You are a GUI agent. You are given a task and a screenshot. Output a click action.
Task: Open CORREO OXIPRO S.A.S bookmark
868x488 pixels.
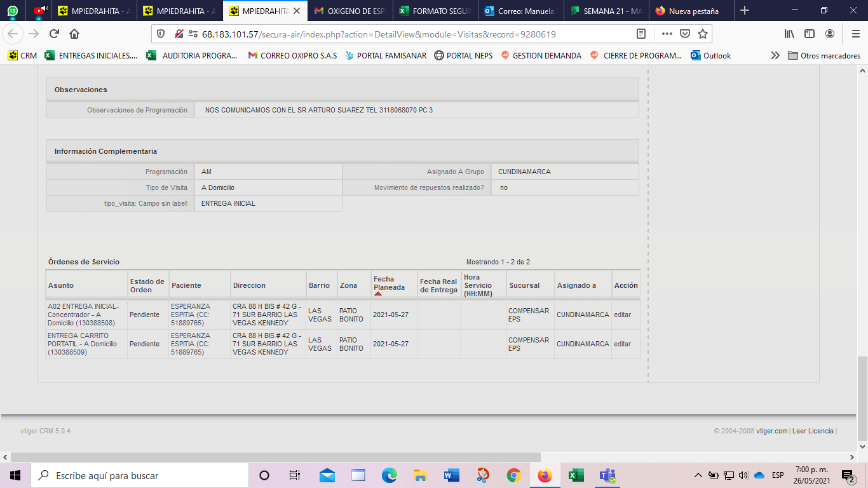(x=292, y=55)
